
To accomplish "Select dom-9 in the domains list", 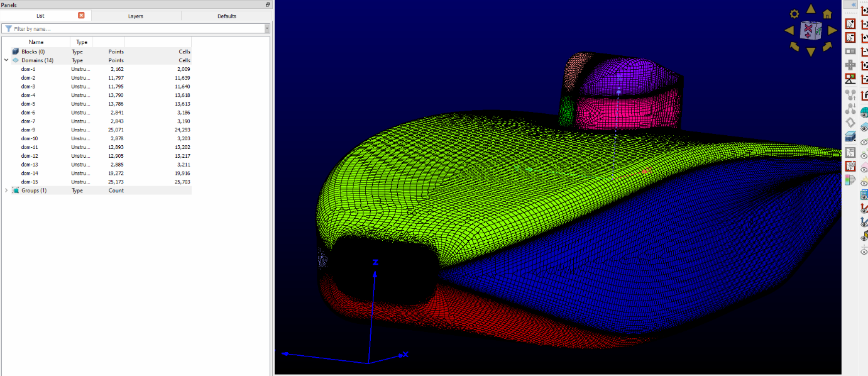I will 28,130.
